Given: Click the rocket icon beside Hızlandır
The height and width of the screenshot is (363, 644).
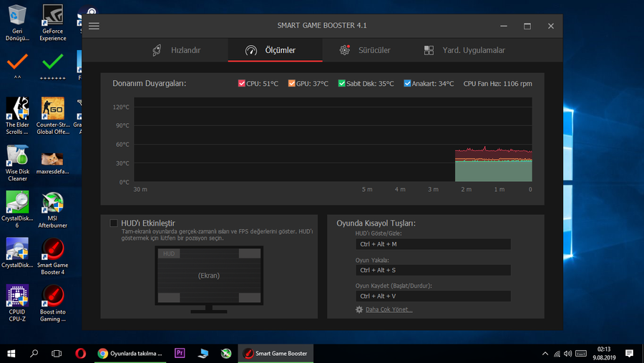Looking at the screenshot, I should click(157, 50).
